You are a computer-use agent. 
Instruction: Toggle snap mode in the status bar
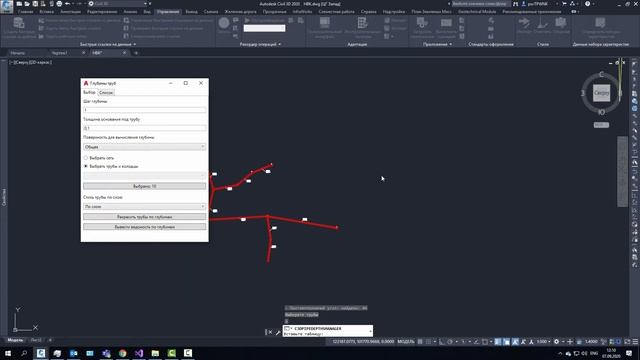pos(428,342)
